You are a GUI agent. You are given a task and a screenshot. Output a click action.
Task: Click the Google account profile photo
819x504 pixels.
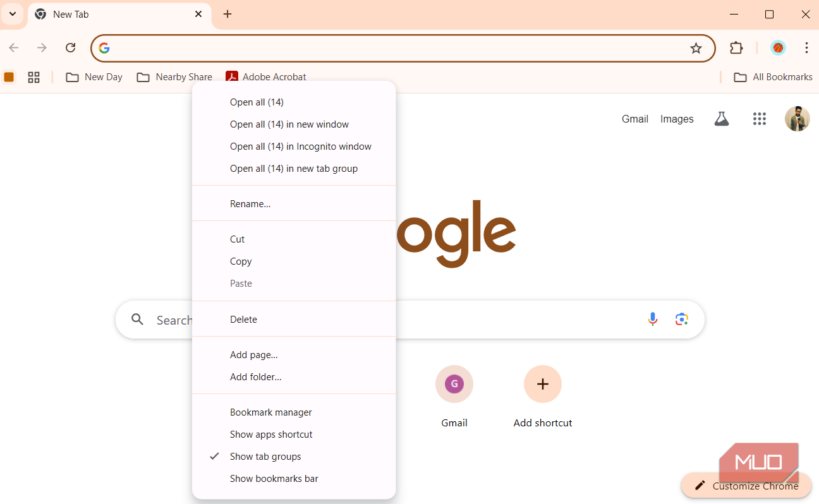point(798,119)
